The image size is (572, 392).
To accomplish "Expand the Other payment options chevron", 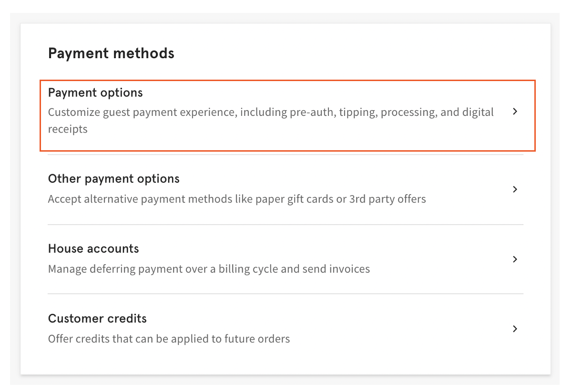I will pyautogui.click(x=515, y=189).
